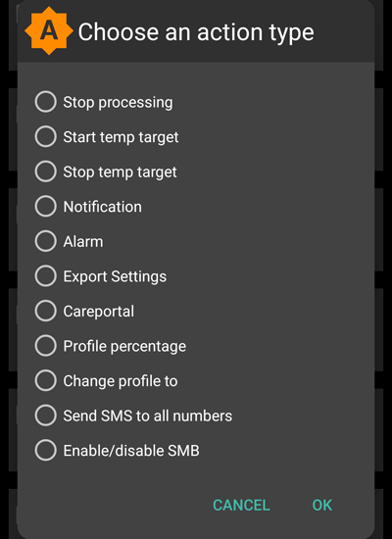Dismiss dialog with the CANCEL button
The width and height of the screenshot is (392, 539).
(x=241, y=505)
